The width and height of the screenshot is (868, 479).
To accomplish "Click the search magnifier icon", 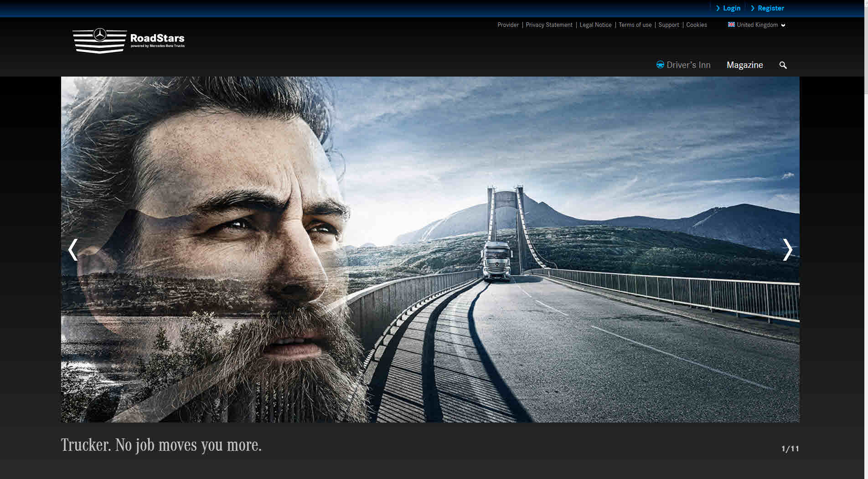I will tap(783, 65).
